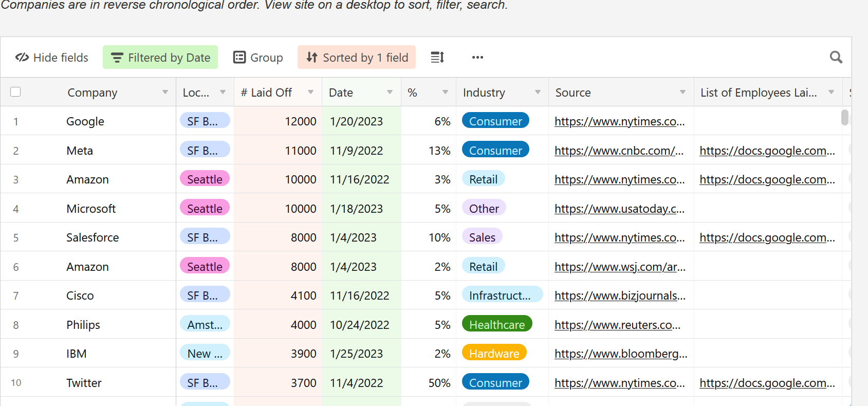Open the three-dot more options menu
Screen dimensions: 868x406
[x=477, y=57]
